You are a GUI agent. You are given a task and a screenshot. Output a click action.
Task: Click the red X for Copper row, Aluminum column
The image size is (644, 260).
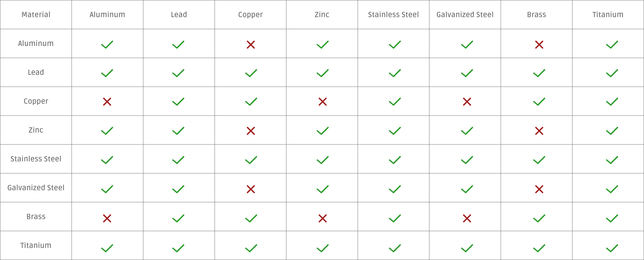(x=107, y=102)
